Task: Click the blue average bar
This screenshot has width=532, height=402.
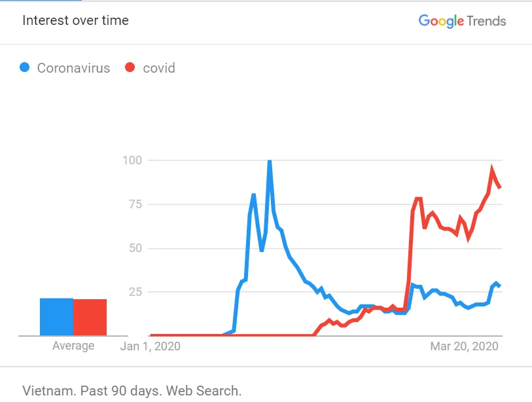Action: pyautogui.click(x=56, y=317)
